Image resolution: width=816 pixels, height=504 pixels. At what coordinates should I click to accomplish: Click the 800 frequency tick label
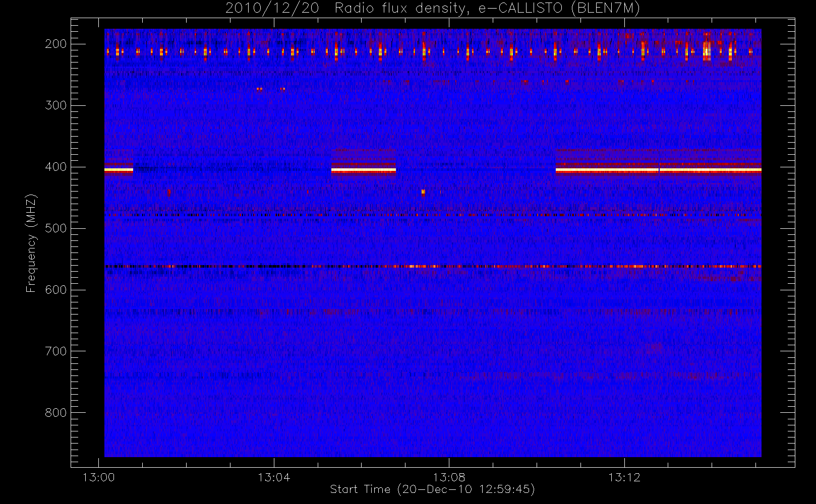(55, 413)
